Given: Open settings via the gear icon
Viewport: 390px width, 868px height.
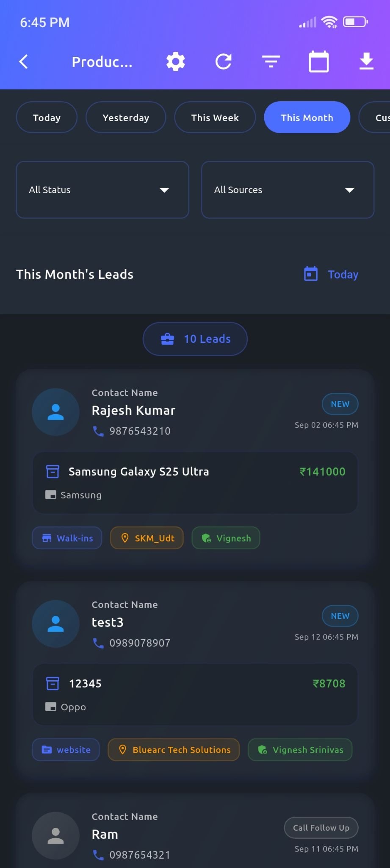Looking at the screenshot, I should [x=176, y=62].
